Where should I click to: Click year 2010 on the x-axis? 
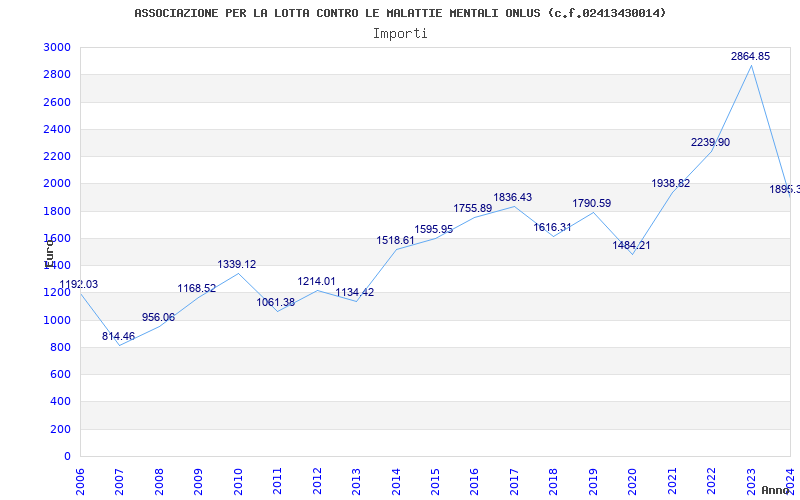click(238, 480)
